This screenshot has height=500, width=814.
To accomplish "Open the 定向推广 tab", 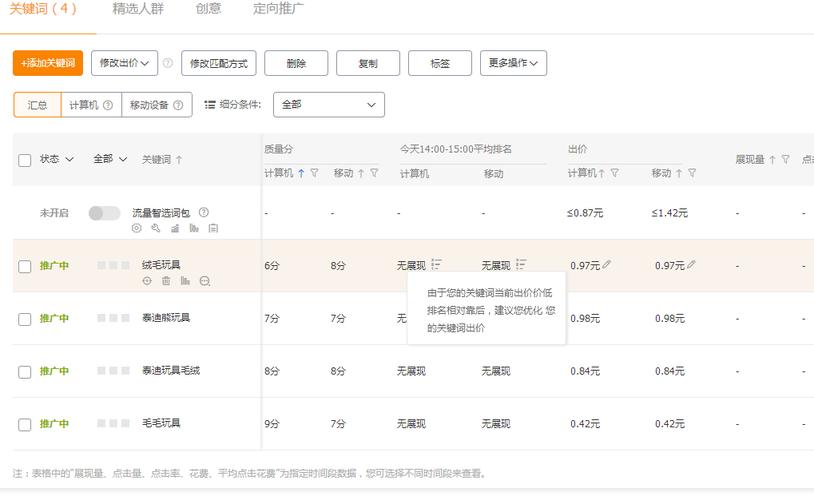I will [279, 9].
